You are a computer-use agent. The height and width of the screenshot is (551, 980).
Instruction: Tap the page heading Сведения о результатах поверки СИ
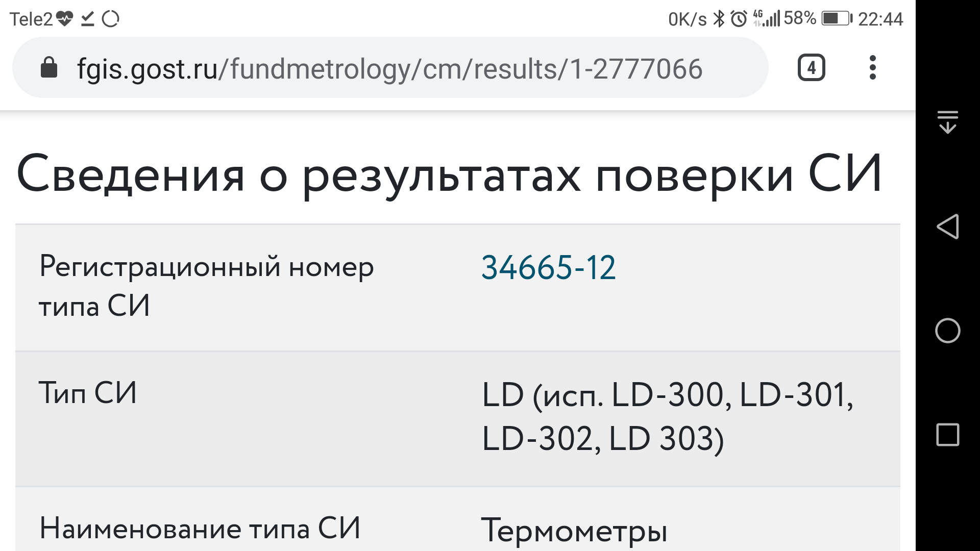tap(449, 174)
